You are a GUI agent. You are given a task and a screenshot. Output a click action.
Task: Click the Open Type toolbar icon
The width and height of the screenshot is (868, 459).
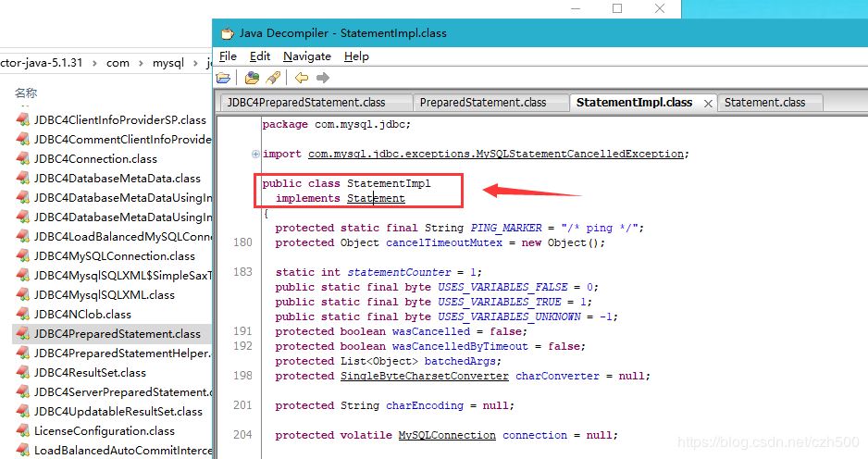(x=252, y=78)
